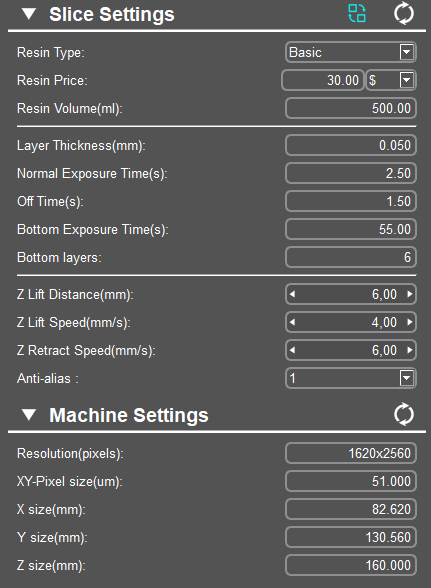Increase Z Lift Distance with right arrow
431x588 pixels.
pyautogui.click(x=410, y=294)
